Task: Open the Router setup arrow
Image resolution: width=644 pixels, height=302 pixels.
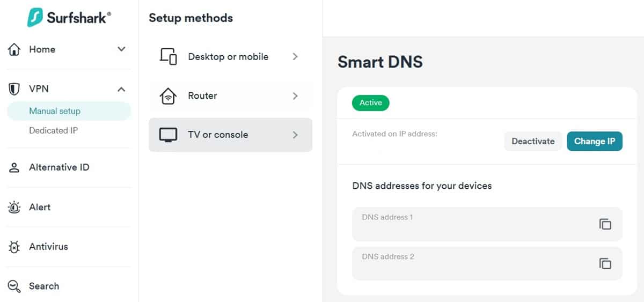Action: coord(295,96)
